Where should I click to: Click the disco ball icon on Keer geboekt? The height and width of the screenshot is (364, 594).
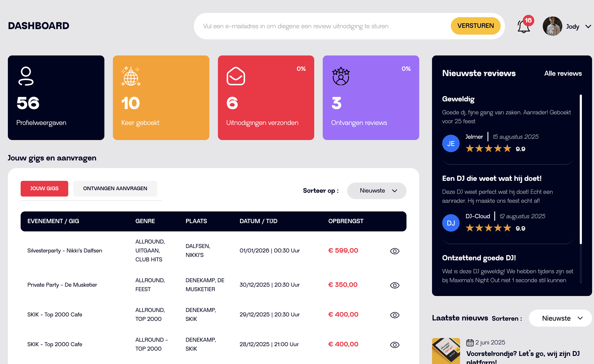tap(131, 76)
